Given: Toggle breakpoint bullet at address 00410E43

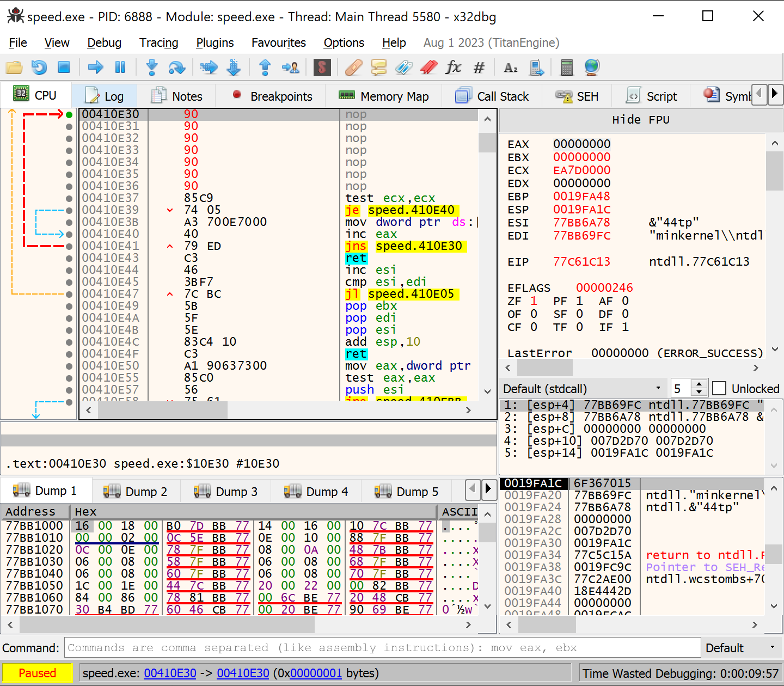Looking at the screenshot, I should [x=69, y=258].
